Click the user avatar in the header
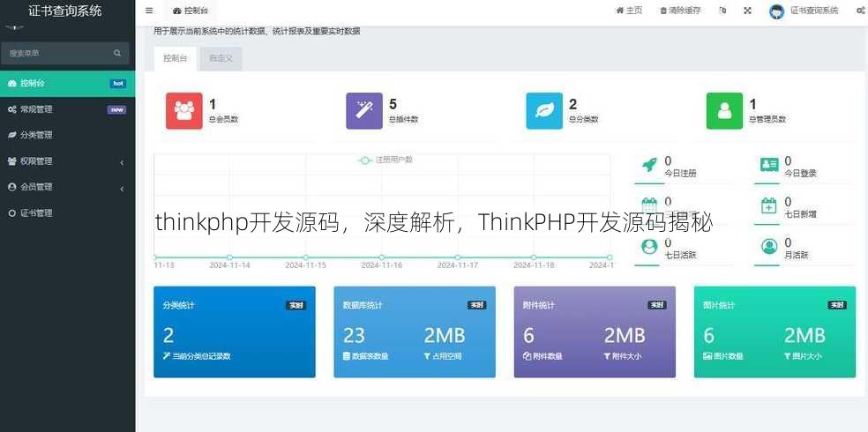The width and height of the screenshot is (868, 432). (x=776, y=11)
